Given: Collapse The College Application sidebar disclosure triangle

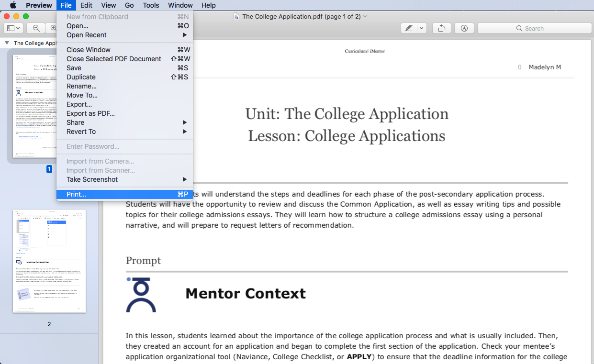Looking at the screenshot, I should (x=7, y=43).
